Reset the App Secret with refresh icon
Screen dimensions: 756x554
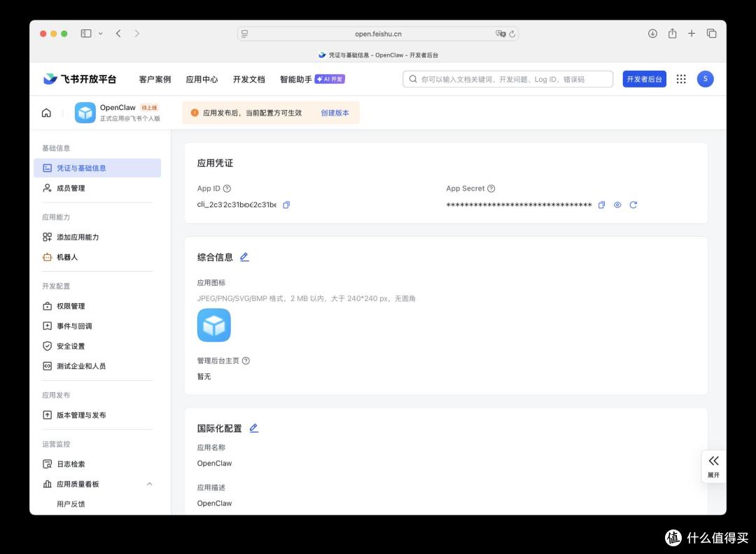coord(633,205)
